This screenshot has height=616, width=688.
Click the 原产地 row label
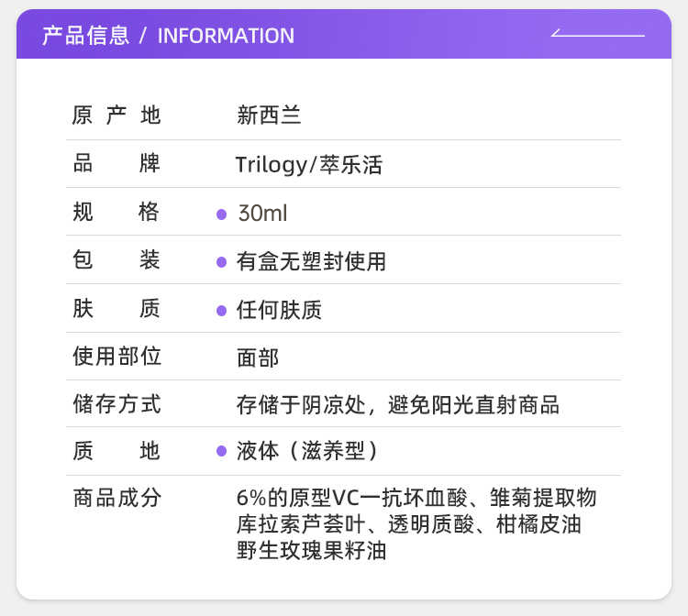pyautogui.click(x=117, y=115)
